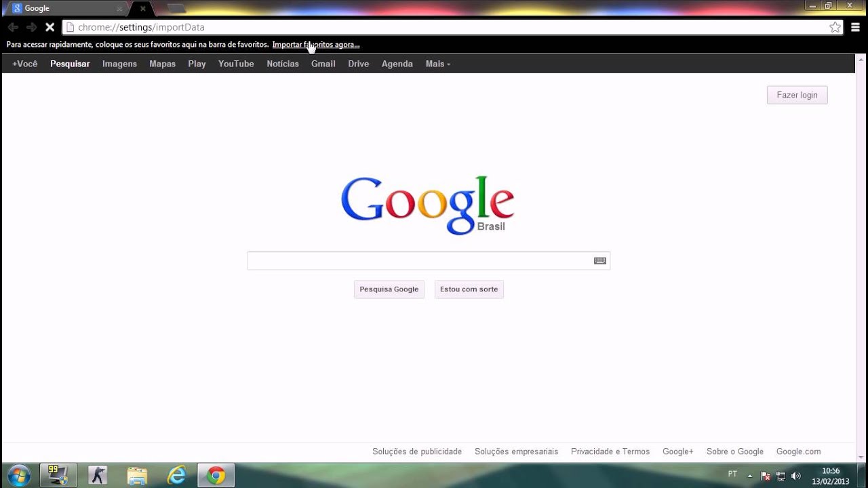Launch Internet Explorer from taskbar
868x488 pixels.
(x=176, y=476)
